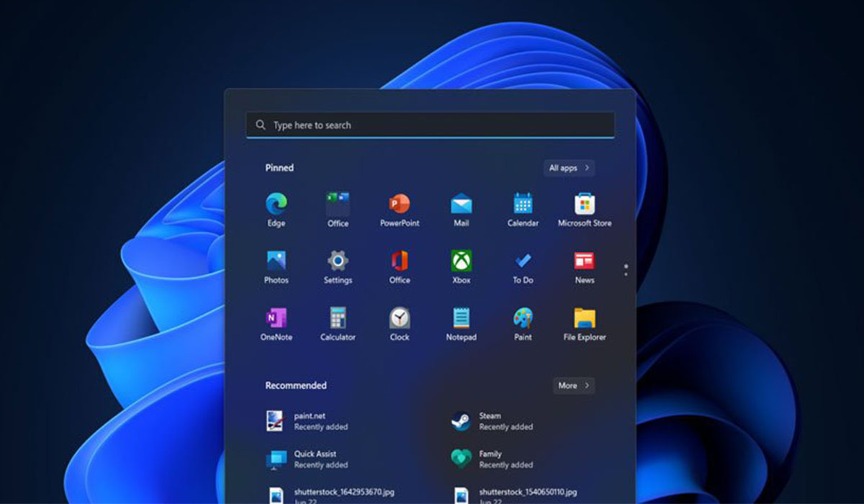Open the Edge browser from pinned apps
Image resolution: width=864 pixels, height=504 pixels.
(276, 210)
